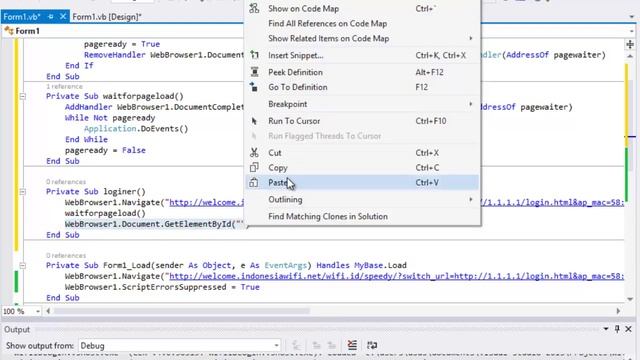
Task: Select Find All References on Code Map
Action: point(362,24)
